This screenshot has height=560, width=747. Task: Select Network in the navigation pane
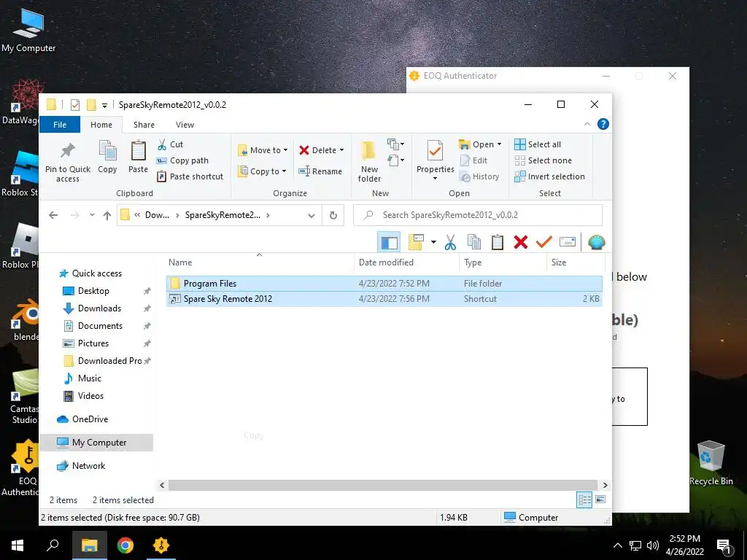(88, 466)
